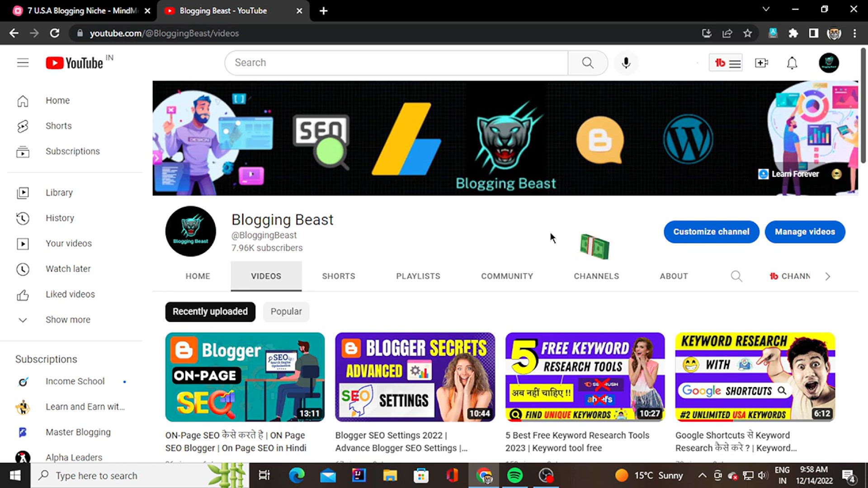Click Customize channel button
868x488 pixels.
click(711, 232)
